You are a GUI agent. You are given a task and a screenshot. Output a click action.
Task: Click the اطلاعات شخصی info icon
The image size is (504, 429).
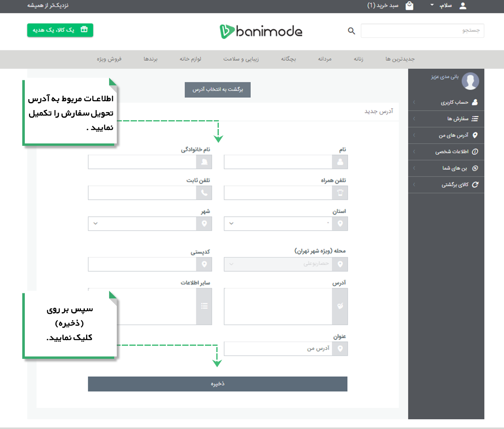475,152
